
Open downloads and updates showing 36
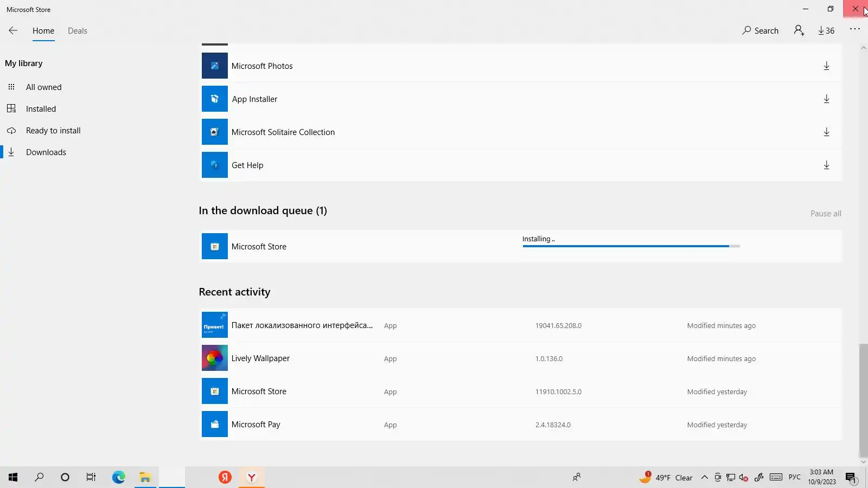click(x=826, y=31)
